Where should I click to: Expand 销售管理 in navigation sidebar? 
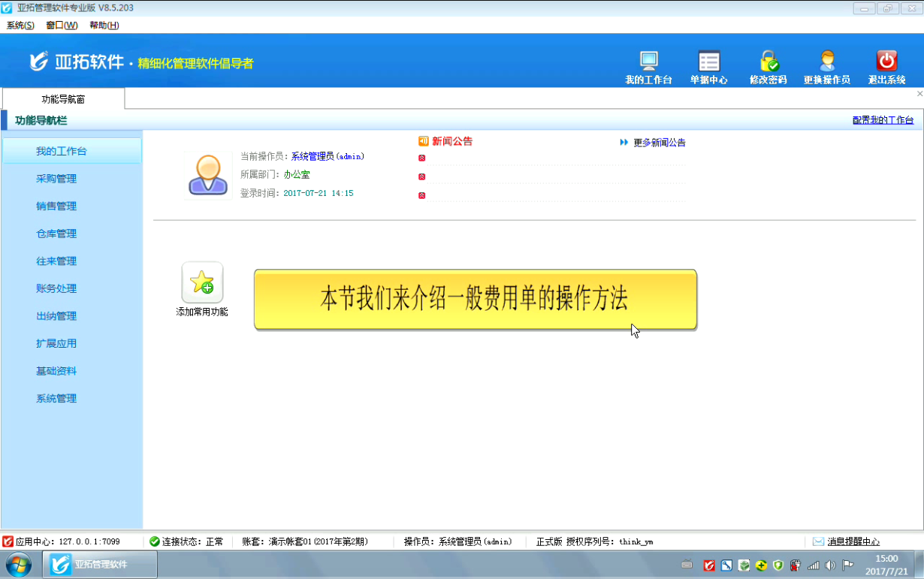pos(56,207)
